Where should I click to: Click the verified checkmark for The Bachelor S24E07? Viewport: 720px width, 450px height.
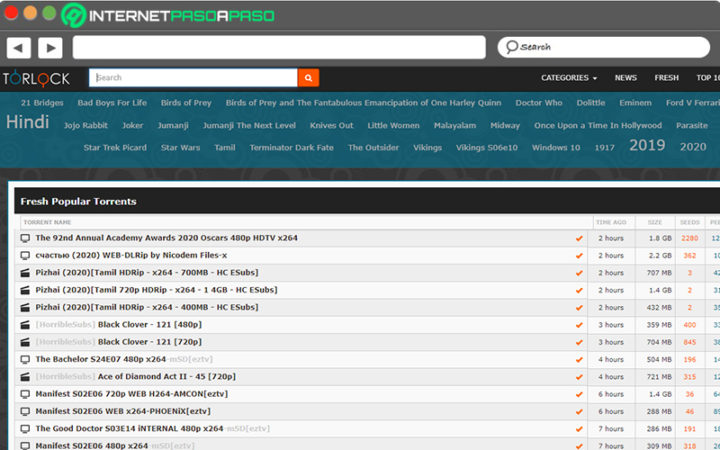pyautogui.click(x=578, y=359)
